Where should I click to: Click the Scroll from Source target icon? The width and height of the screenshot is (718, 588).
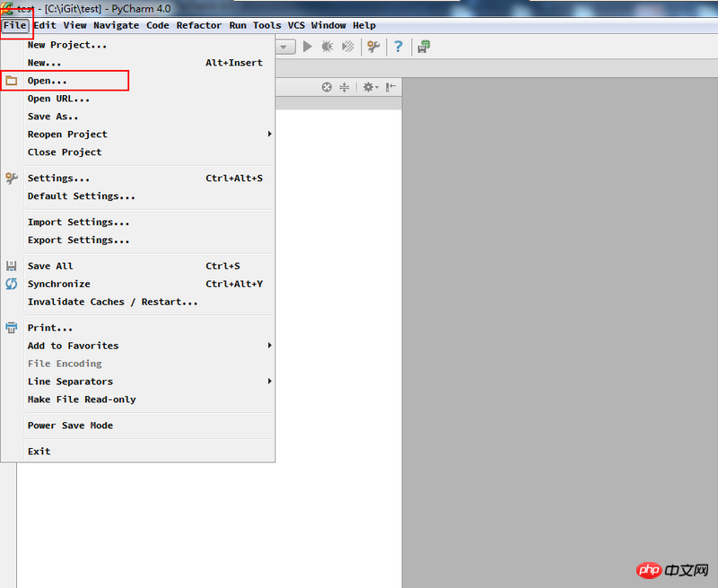click(327, 87)
